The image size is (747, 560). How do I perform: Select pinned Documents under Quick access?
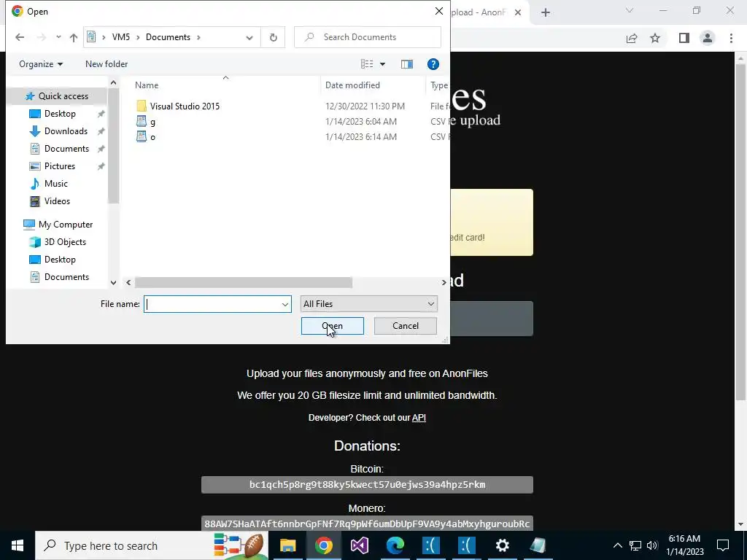tap(66, 149)
